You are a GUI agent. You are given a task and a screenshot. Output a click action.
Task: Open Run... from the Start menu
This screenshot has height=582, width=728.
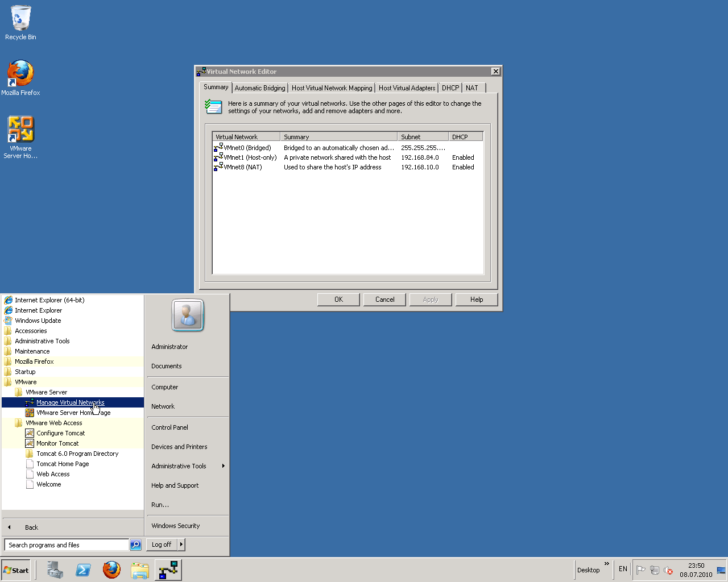click(x=188, y=505)
